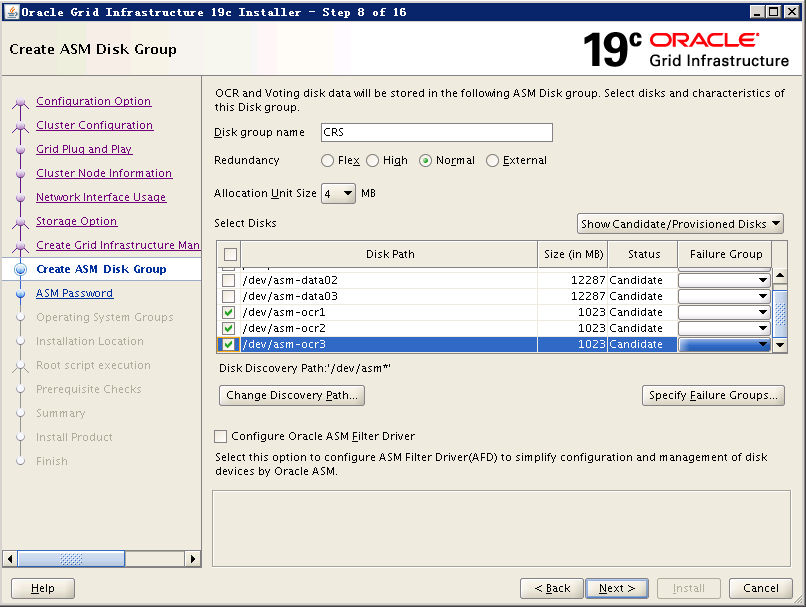This screenshot has height=608, width=806.
Task: Uncheck the /dev/asm-ocr3 disk checkbox
Action: pyautogui.click(x=229, y=344)
